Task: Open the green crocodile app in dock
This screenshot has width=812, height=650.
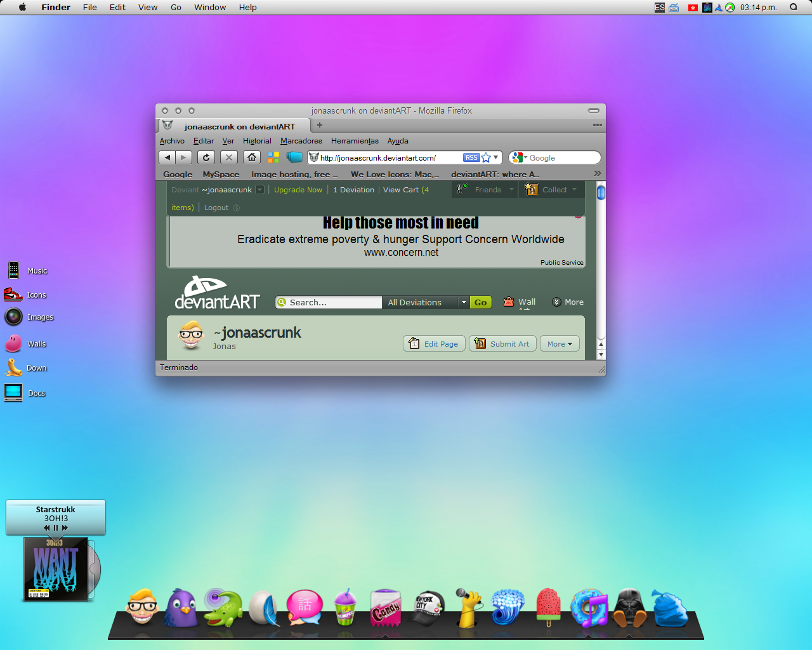Action: (223, 607)
